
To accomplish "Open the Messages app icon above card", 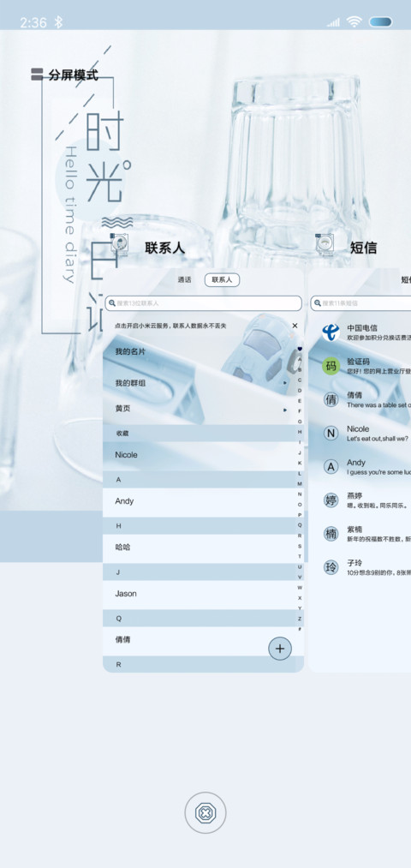I will point(325,243).
